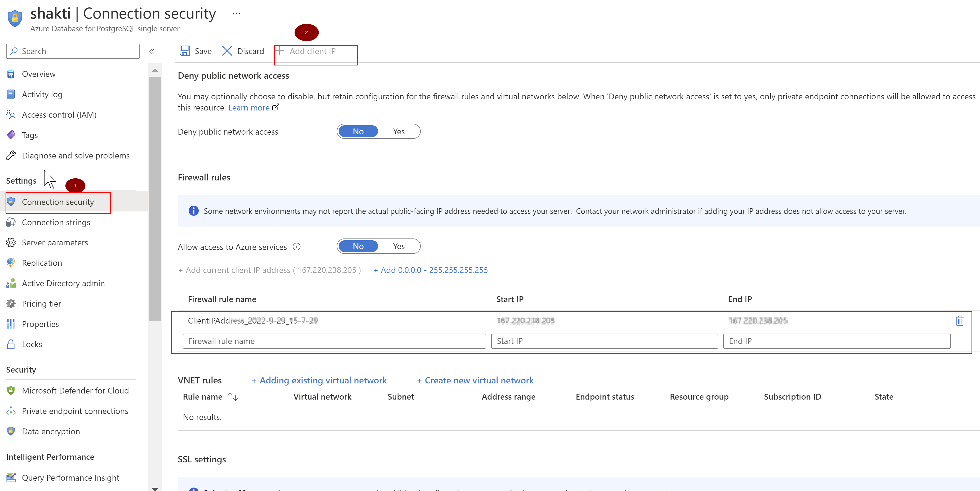Click the Learn more link
Viewport: 980px width, 491px height.
[249, 108]
